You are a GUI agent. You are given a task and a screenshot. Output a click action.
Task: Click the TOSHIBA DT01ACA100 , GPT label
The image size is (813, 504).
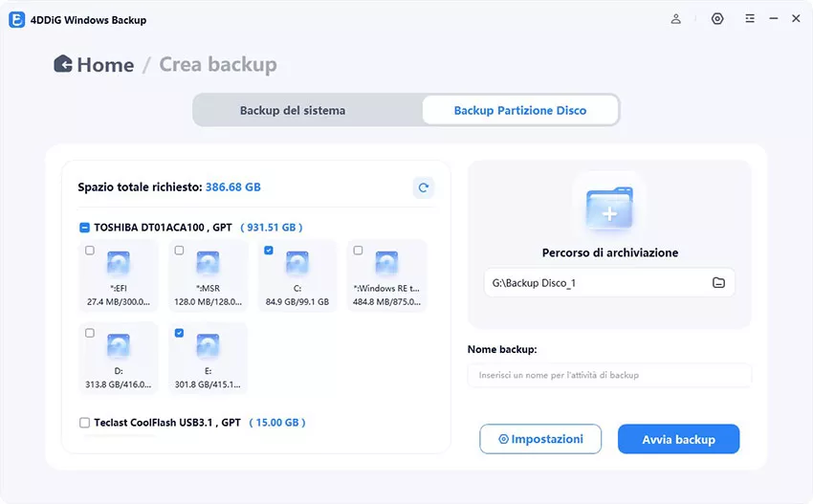pos(163,228)
